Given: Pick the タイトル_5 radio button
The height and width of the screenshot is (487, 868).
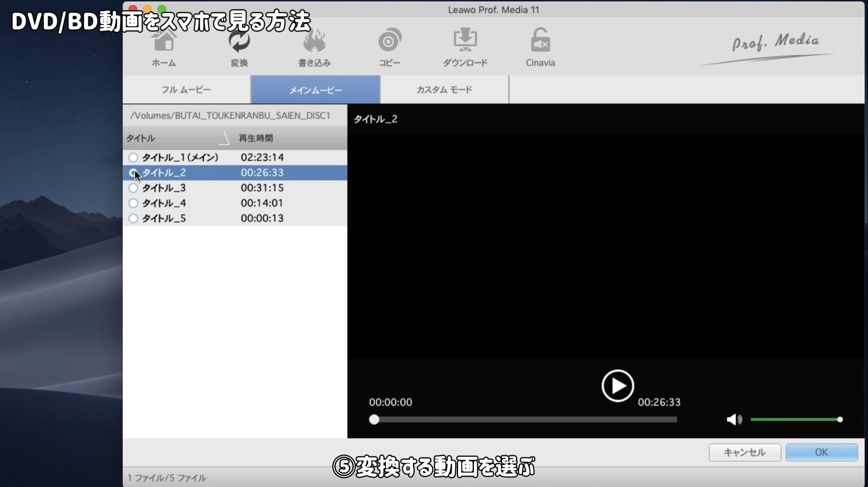Looking at the screenshot, I should tap(133, 219).
